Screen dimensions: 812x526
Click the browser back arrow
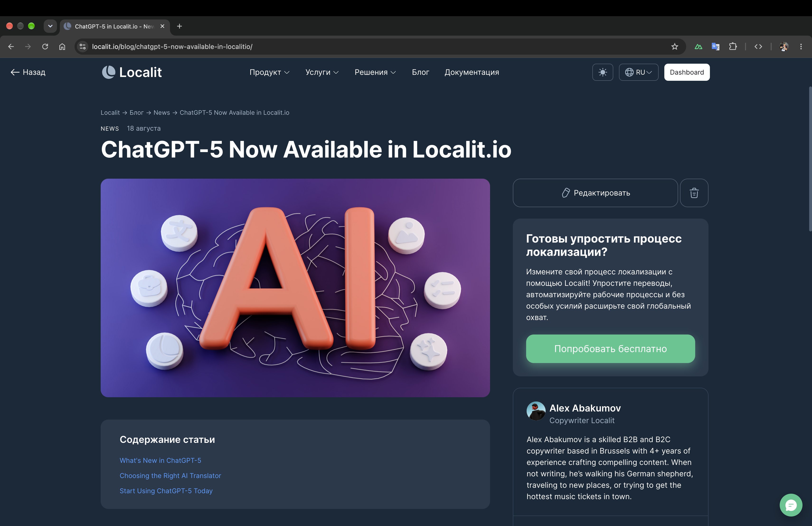pyautogui.click(x=11, y=46)
